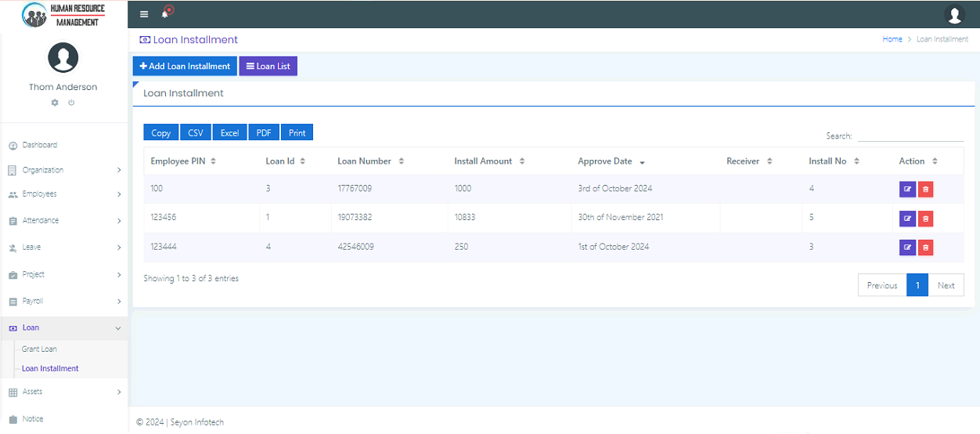The height and width of the screenshot is (434, 980).
Task: Click the user avatar in top-right corner
Action: [954, 14]
